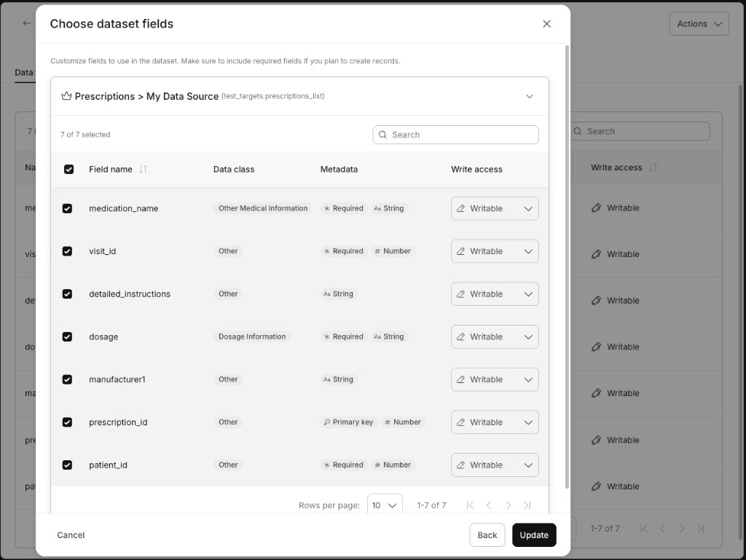
Task: Open the Actions dropdown in background page
Action: point(699,24)
